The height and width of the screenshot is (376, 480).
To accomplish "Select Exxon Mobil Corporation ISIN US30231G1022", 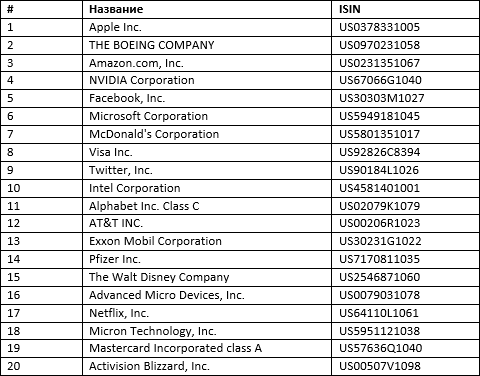I will [380, 241].
